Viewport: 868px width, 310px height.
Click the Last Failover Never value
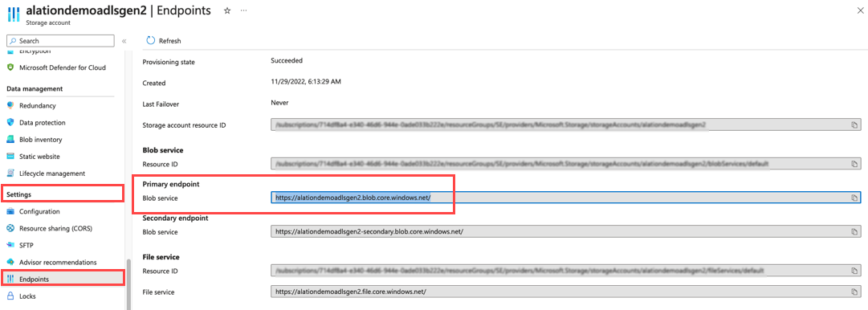(x=279, y=103)
